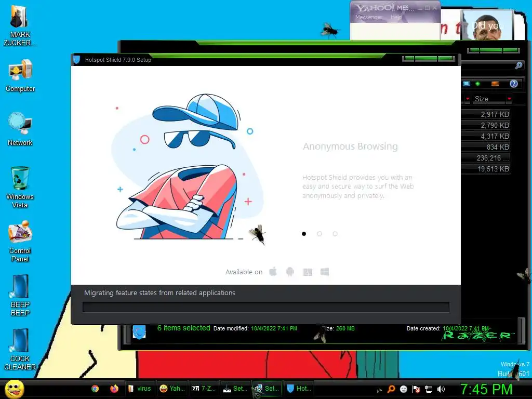Click the green dot icon in Explorer toolbar
532x399 pixels.
[478, 84]
